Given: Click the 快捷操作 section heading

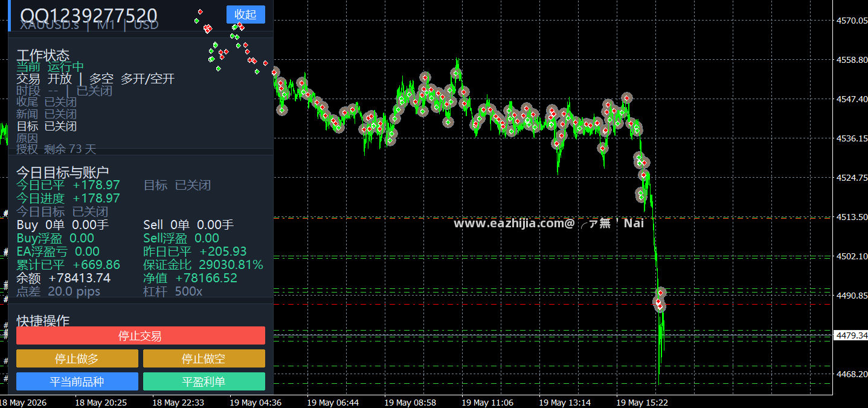Looking at the screenshot, I should coord(43,320).
